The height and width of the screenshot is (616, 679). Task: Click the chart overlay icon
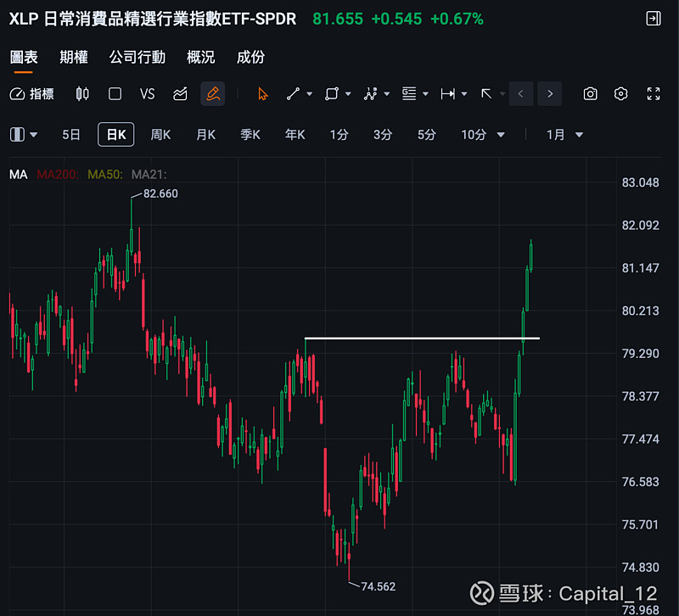pyautogui.click(x=180, y=94)
